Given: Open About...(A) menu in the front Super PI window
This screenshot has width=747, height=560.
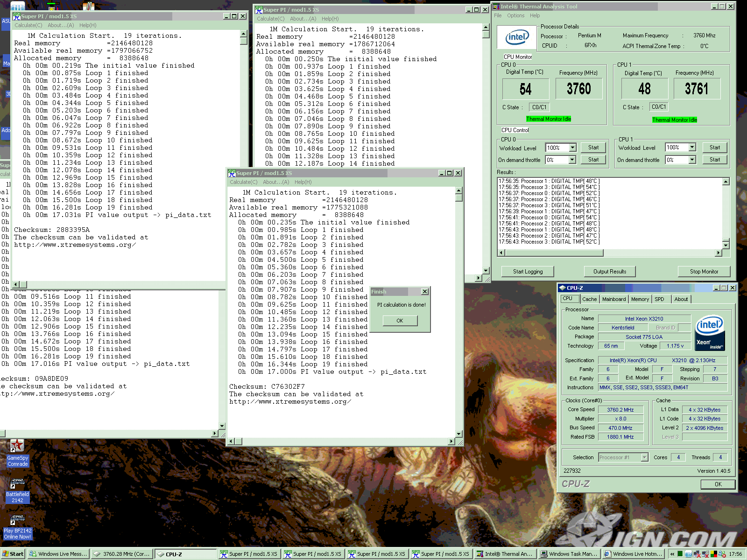Looking at the screenshot, I should tap(276, 182).
